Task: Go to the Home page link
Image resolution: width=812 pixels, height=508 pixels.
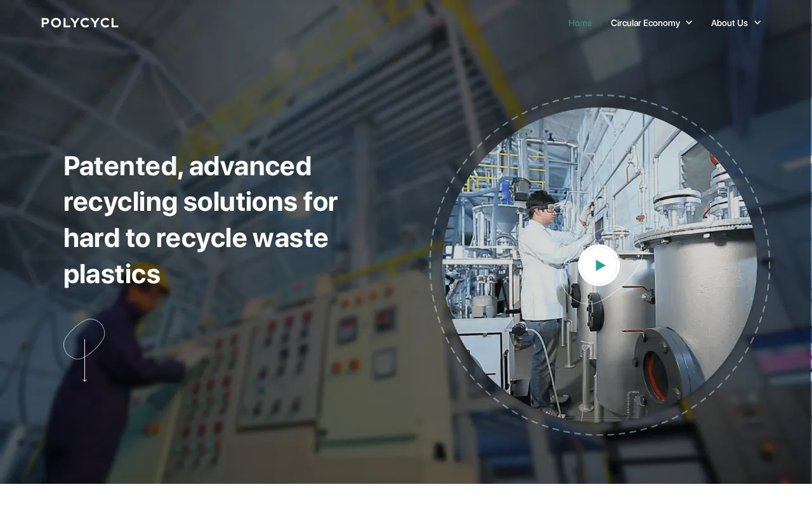Action: (580, 23)
